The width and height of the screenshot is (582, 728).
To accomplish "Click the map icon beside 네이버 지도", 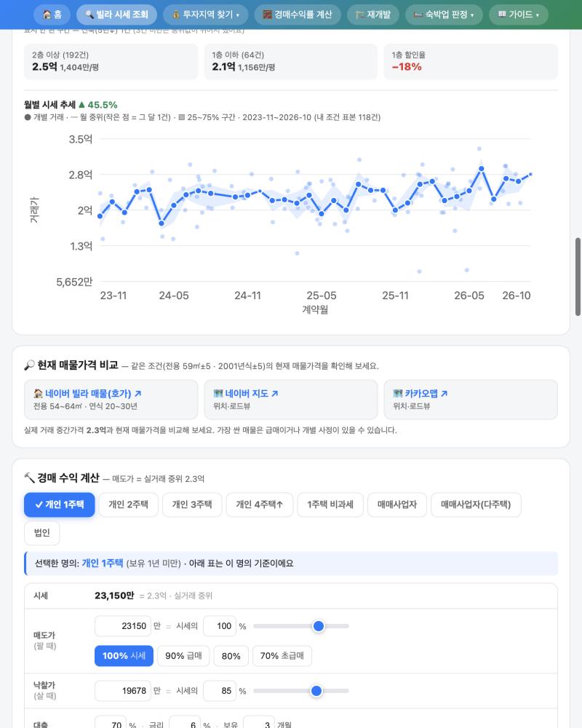I will 218,393.
